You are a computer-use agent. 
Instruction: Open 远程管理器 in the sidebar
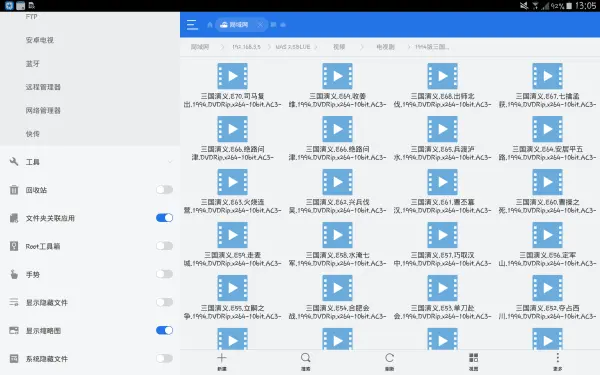(43, 87)
